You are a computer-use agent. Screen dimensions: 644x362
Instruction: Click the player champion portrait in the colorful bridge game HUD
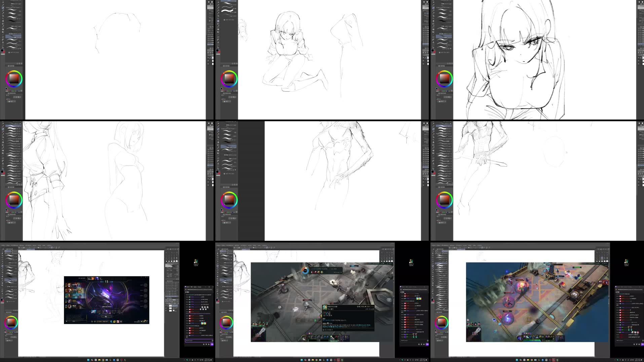pos(519,337)
